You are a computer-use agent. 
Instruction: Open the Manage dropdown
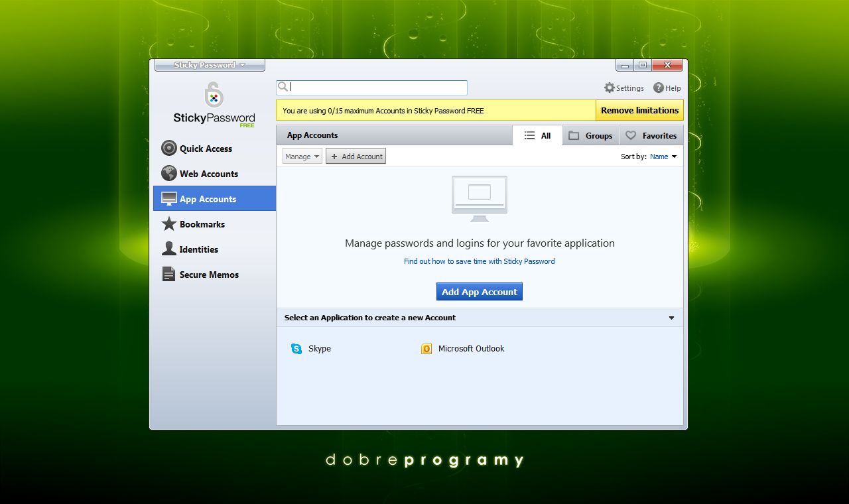[x=302, y=157]
